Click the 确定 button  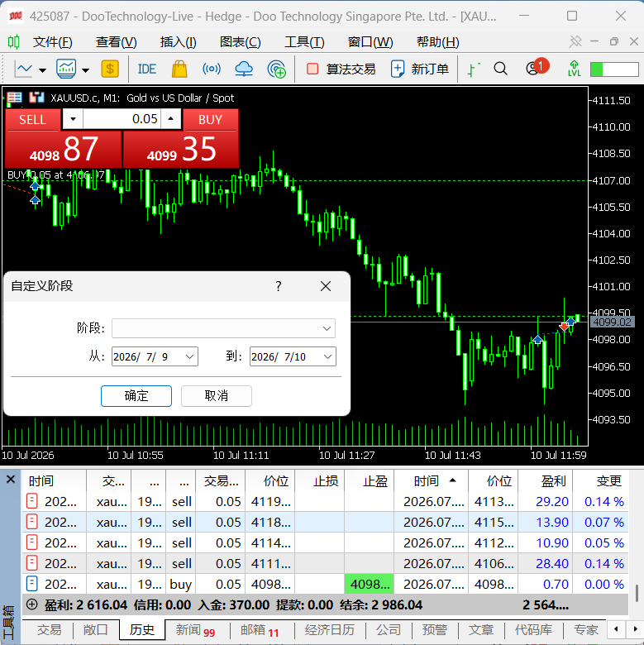(136, 396)
